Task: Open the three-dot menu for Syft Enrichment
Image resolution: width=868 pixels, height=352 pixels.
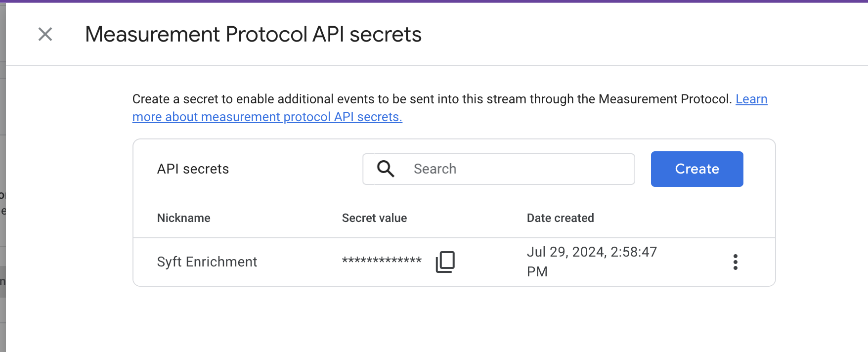Action: tap(735, 262)
